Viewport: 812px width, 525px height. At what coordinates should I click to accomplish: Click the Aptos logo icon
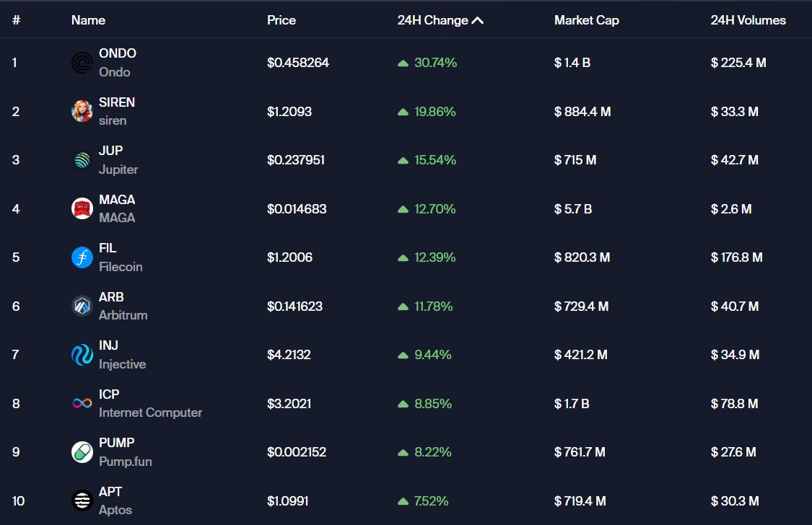click(x=82, y=500)
